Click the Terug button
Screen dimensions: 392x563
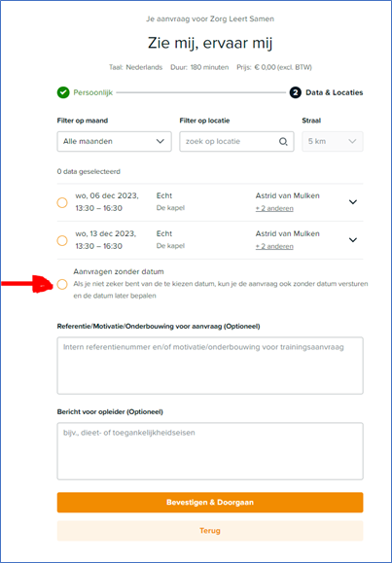210,531
